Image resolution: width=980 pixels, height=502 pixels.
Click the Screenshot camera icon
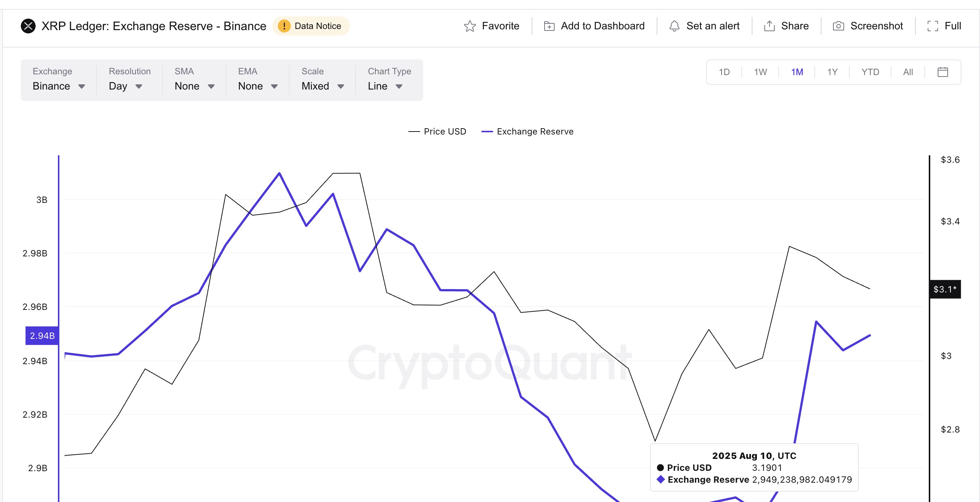pyautogui.click(x=839, y=26)
